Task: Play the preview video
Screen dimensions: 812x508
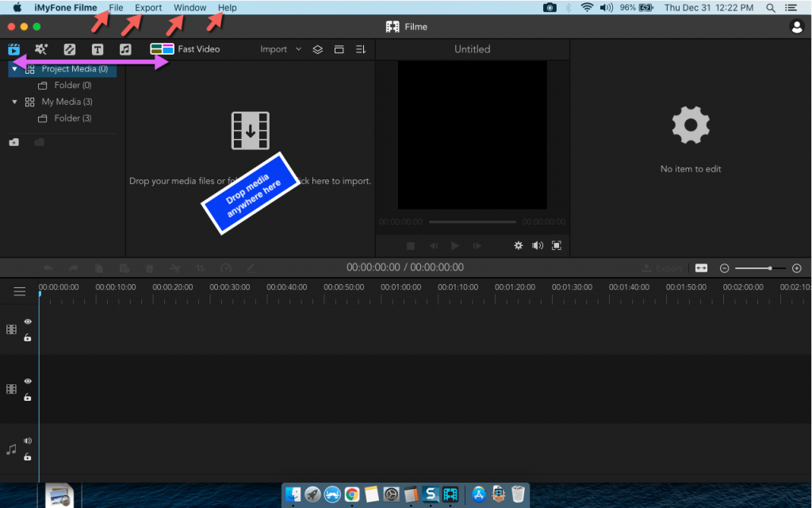Action: click(x=455, y=246)
